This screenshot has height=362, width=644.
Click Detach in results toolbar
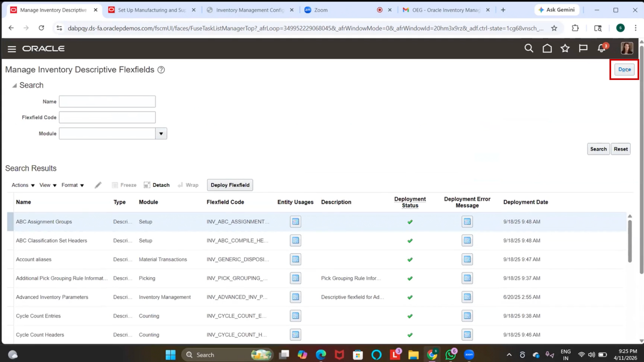[x=157, y=185]
